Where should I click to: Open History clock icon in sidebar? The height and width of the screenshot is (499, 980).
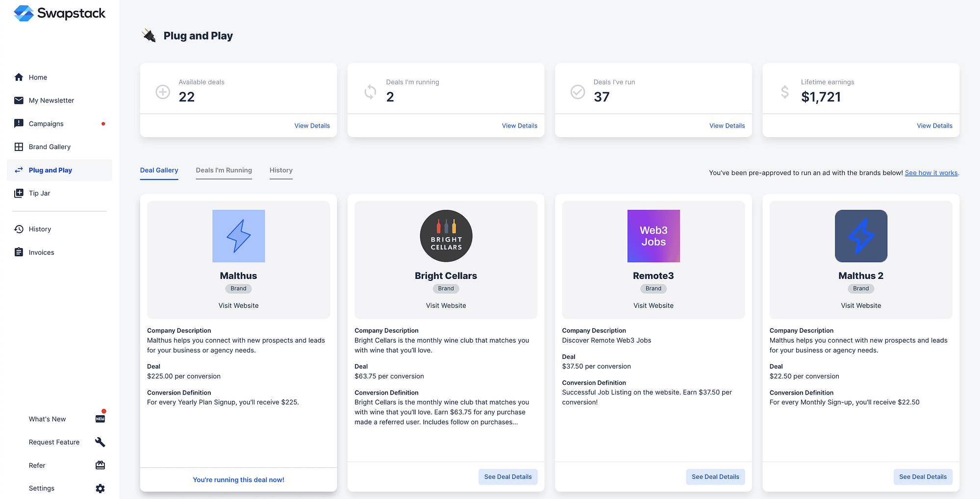click(19, 229)
